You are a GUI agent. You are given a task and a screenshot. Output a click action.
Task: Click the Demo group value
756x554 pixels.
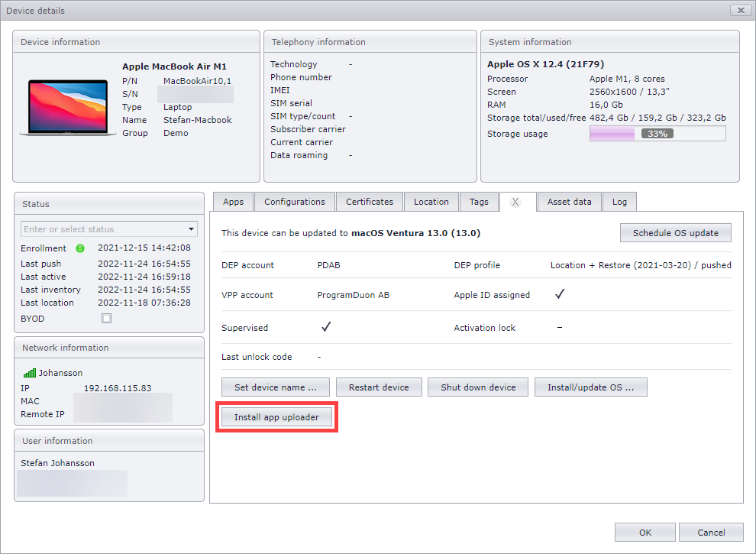click(x=176, y=133)
